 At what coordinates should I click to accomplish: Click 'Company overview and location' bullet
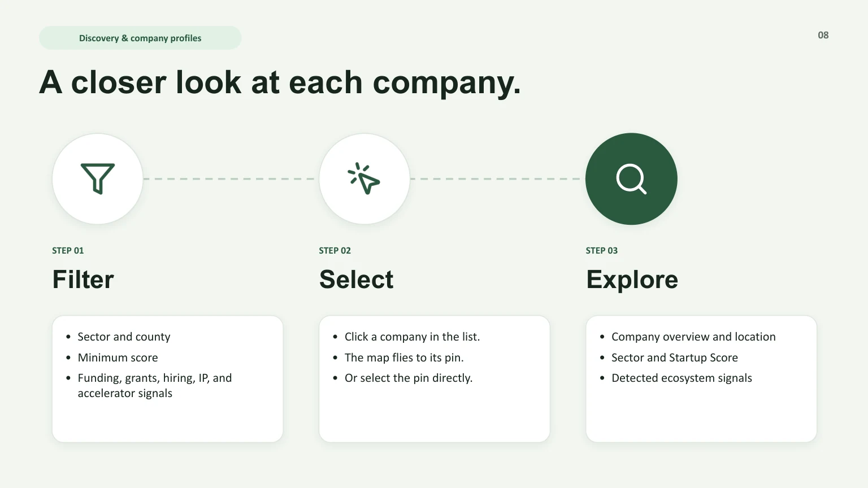[693, 337]
